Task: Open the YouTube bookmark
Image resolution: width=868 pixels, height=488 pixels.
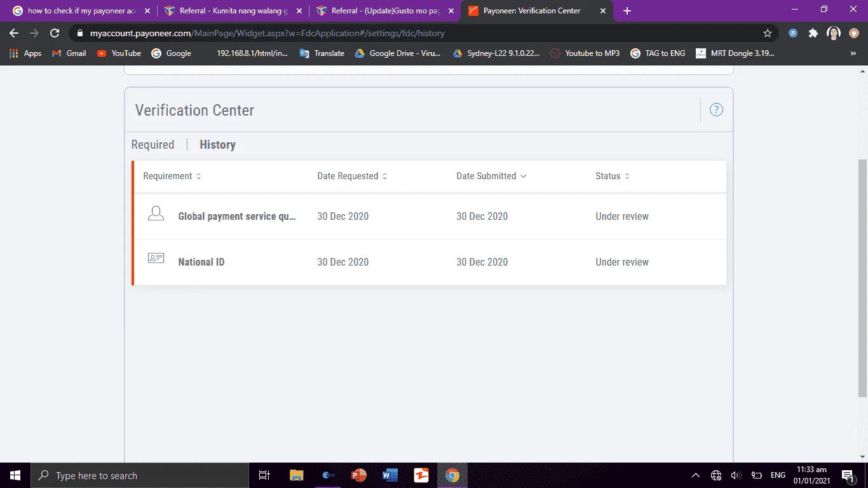Action: pos(119,53)
